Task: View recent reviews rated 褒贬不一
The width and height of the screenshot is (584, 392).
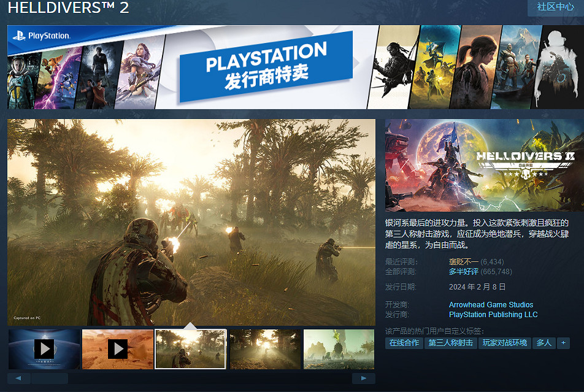Action: [463, 262]
